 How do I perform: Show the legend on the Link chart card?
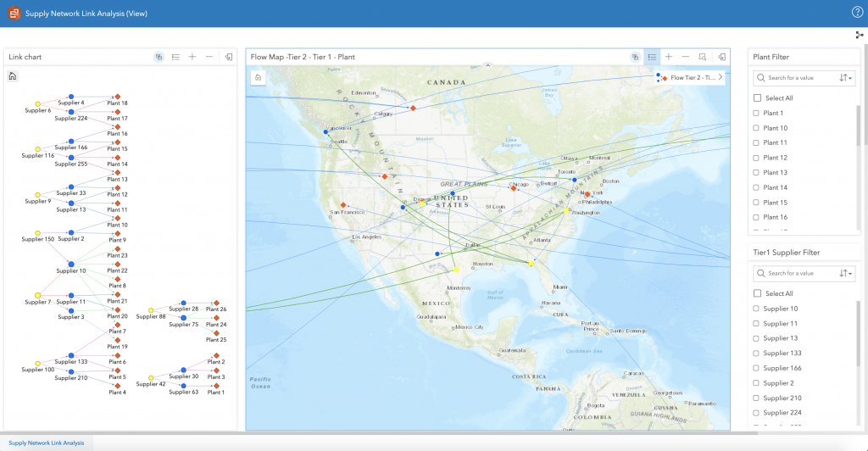pos(175,57)
